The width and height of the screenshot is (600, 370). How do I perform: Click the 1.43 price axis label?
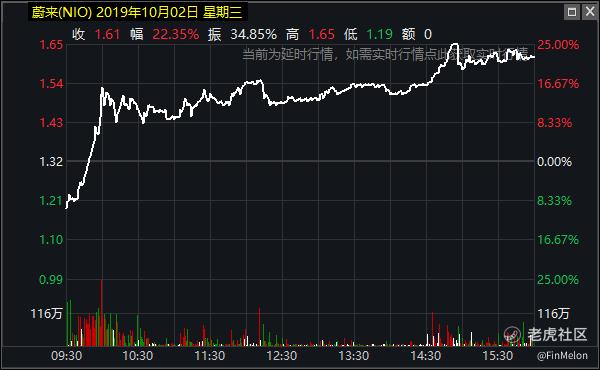[51, 123]
